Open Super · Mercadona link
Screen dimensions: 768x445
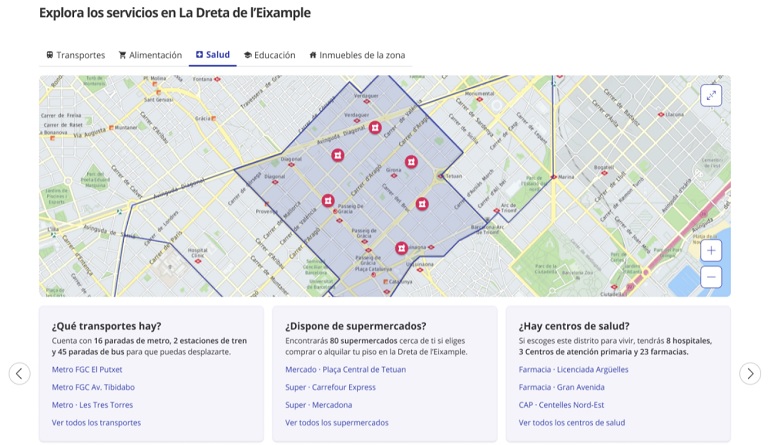point(319,405)
